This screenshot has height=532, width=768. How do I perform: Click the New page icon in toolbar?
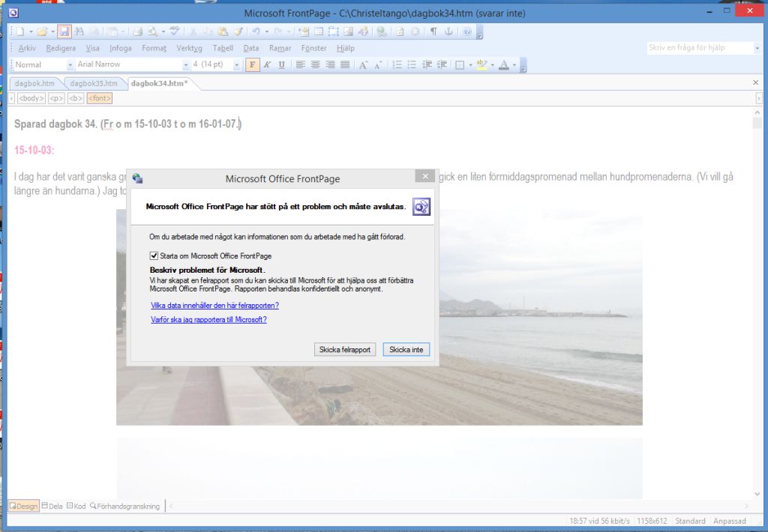click(20, 31)
